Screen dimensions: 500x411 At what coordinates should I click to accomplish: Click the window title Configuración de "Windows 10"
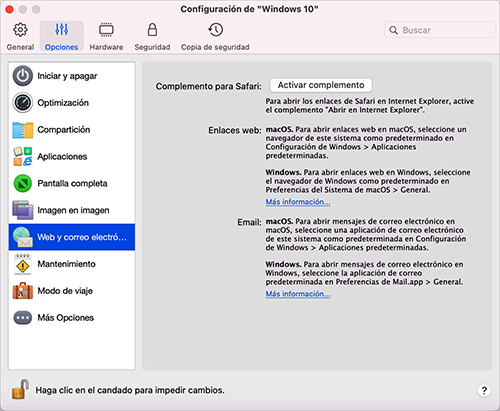(x=249, y=9)
